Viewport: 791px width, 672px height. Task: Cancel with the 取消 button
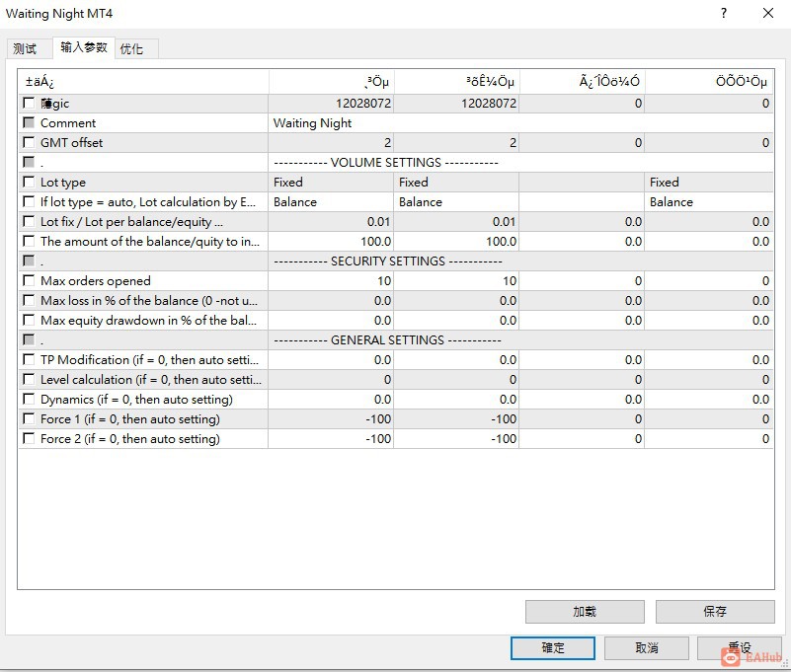pyautogui.click(x=646, y=647)
